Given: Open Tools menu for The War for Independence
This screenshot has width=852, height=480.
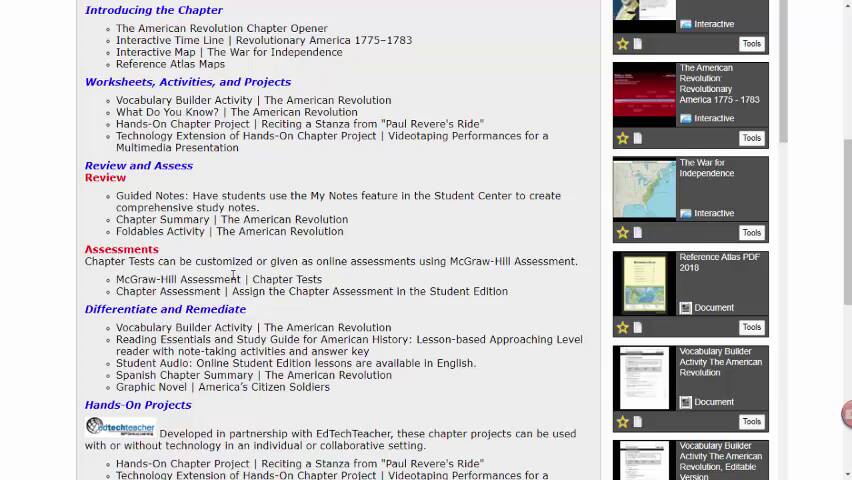Looking at the screenshot, I should 751,233.
